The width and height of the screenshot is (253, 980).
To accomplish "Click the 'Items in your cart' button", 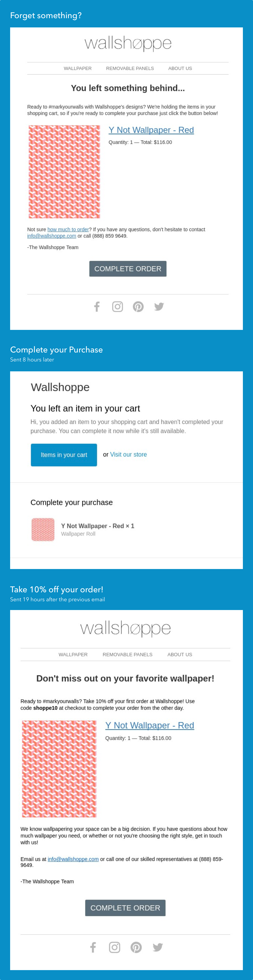I will (64, 455).
